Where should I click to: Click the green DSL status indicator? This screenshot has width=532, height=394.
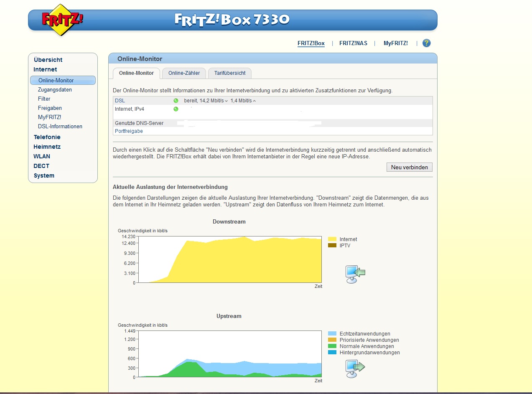[x=176, y=101]
